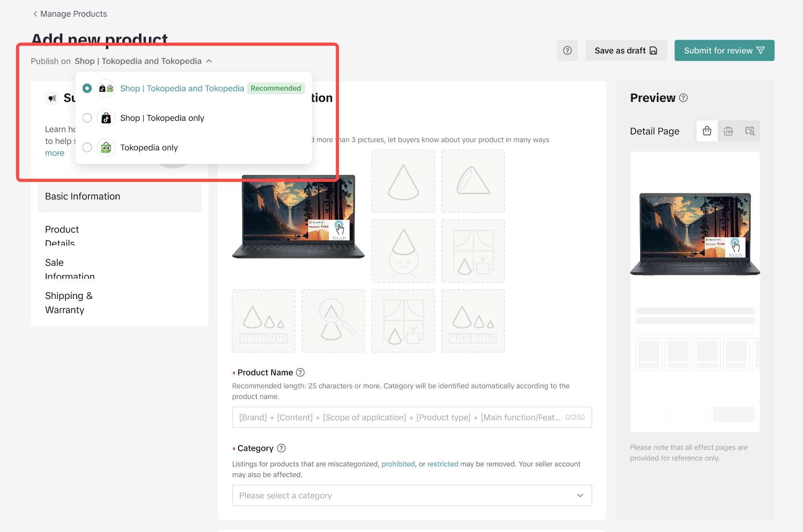Click the Product Name input field

412,417
